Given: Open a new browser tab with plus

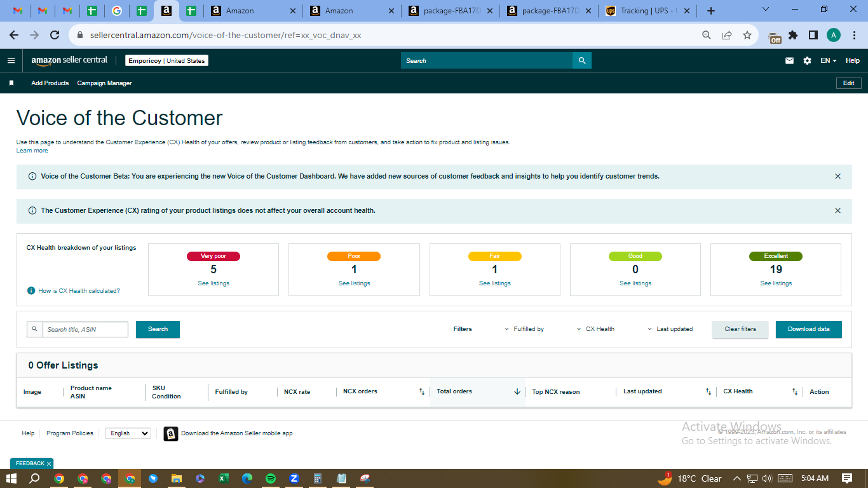Looking at the screenshot, I should pyautogui.click(x=711, y=11).
